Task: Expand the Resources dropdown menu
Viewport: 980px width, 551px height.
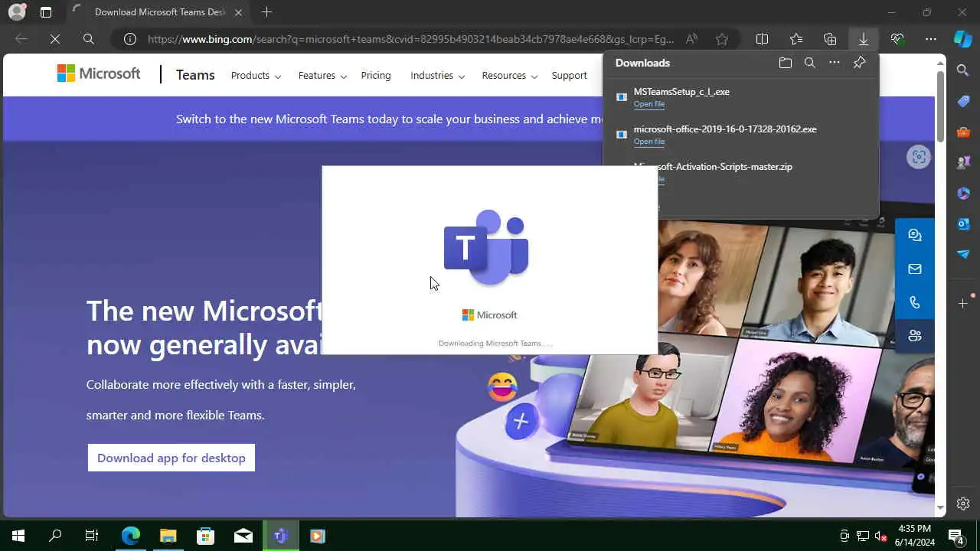Action: 509,75
